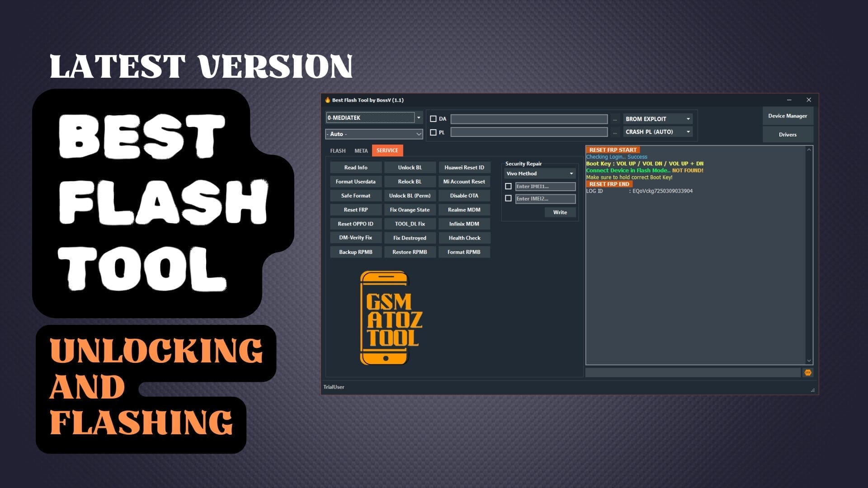Select the TOOL_DL Fix icon
The width and height of the screenshot is (868, 488).
click(410, 224)
